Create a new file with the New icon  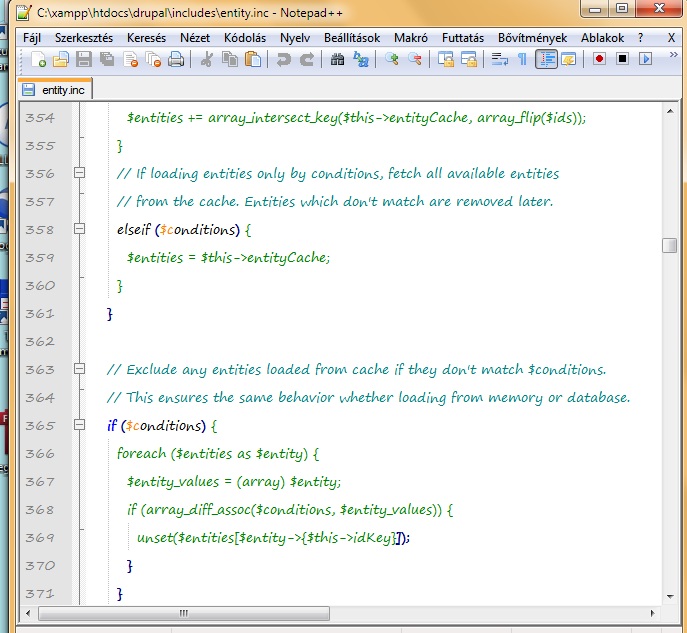38,59
